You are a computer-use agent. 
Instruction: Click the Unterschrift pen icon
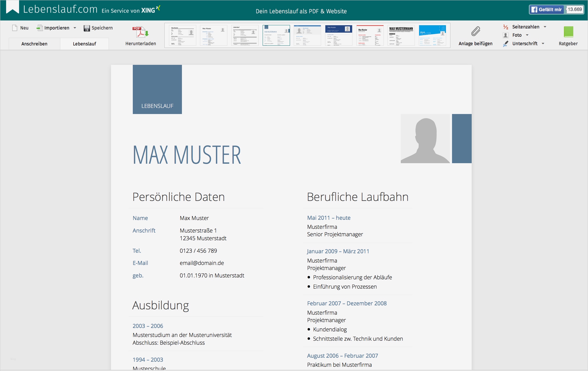pos(506,44)
